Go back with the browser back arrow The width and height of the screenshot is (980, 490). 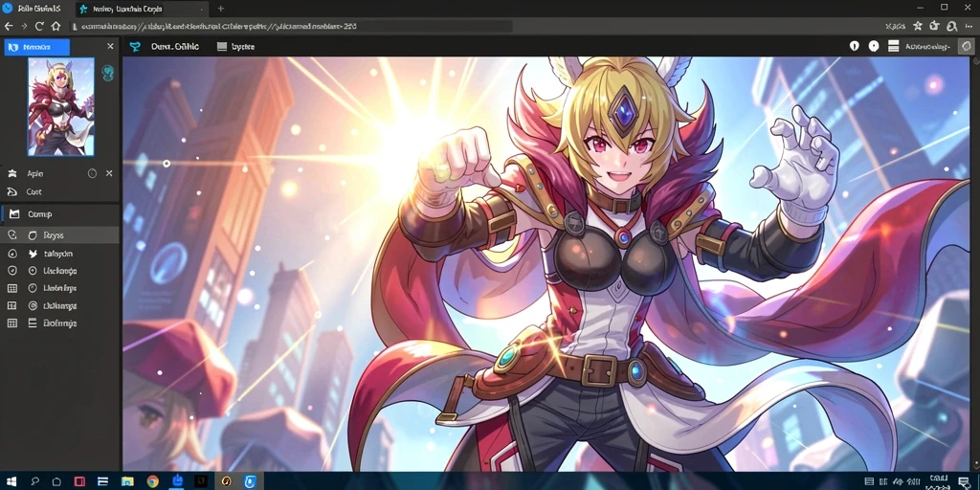(x=8, y=26)
